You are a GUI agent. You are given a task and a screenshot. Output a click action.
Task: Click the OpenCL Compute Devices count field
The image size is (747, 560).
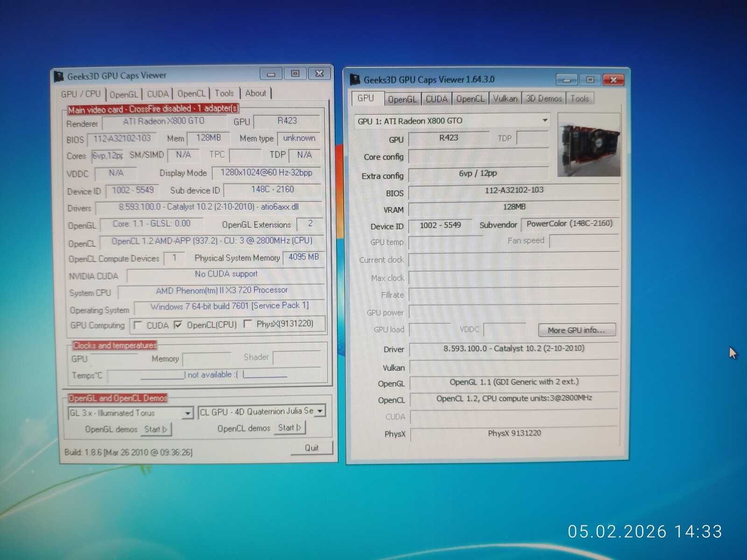coord(175,258)
